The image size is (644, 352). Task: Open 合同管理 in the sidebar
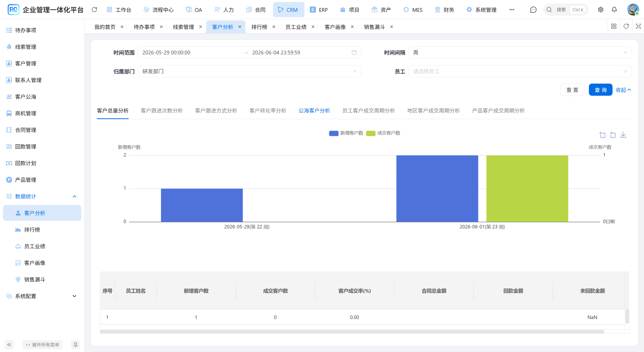(42, 130)
